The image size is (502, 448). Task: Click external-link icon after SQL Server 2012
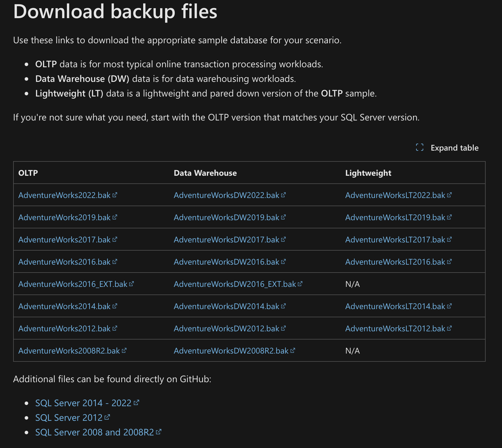point(107,417)
